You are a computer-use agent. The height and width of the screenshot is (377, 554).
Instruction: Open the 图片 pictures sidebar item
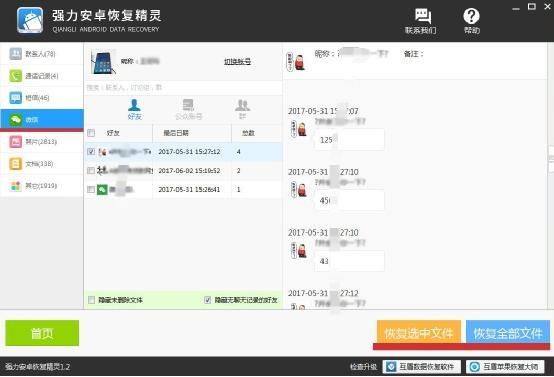click(42, 142)
